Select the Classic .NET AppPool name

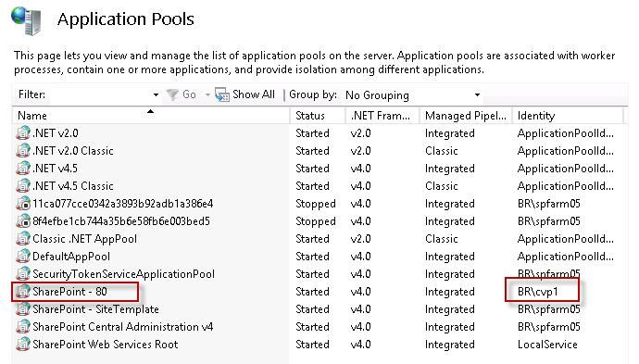coord(85,239)
